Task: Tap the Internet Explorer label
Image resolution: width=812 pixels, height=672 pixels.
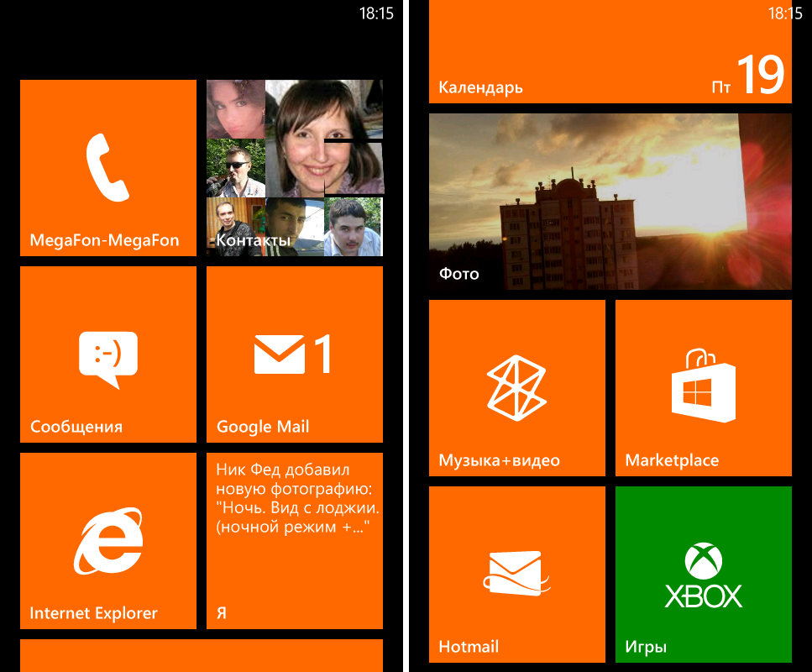Action: [94, 613]
